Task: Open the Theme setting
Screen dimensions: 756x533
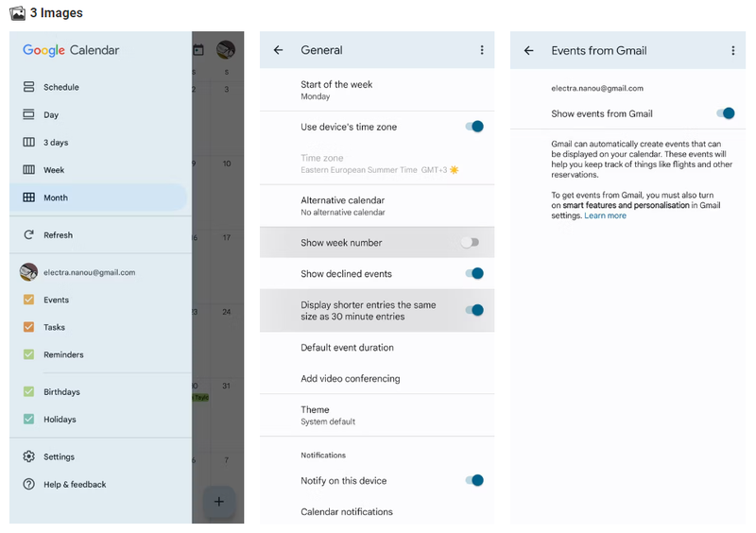Action: pyautogui.click(x=377, y=415)
